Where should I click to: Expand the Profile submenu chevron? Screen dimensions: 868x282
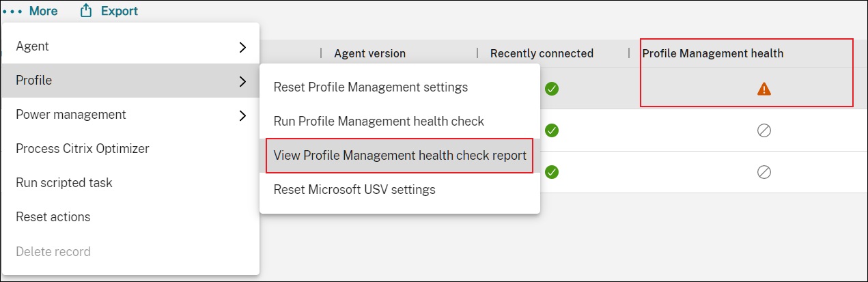click(x=242, y=81)
